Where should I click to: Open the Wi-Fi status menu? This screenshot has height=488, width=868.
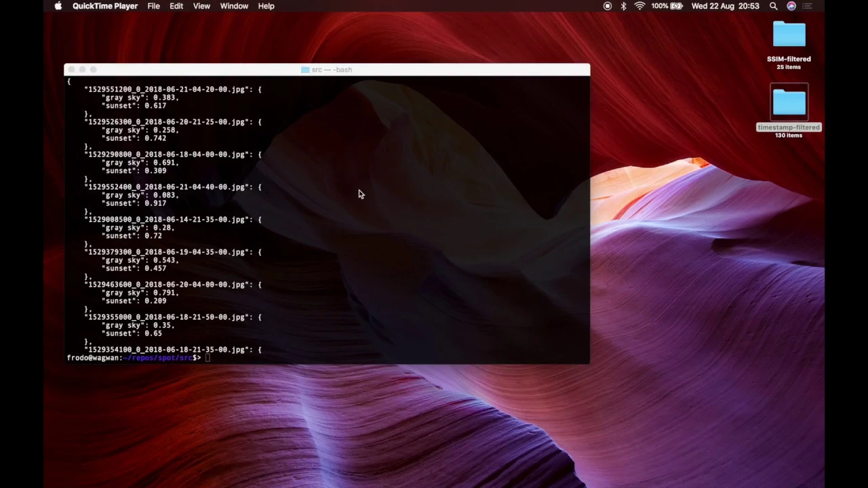click(x=639, y=6)
